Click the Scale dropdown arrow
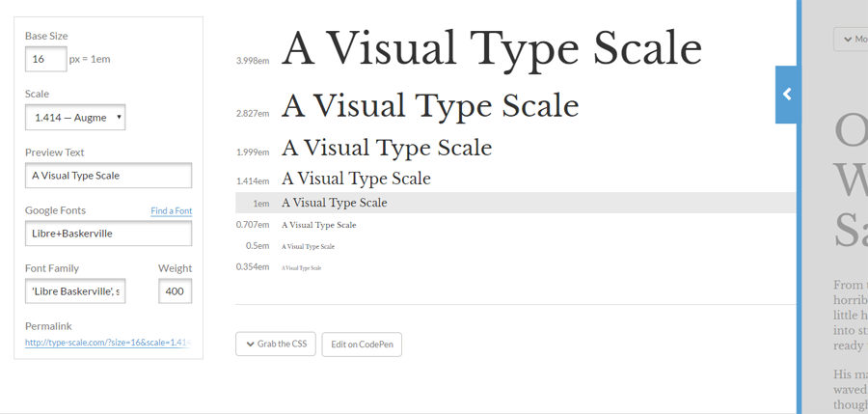Image resolution: width=868 pixels, height=414 pixels. click(x=119, y=118)
